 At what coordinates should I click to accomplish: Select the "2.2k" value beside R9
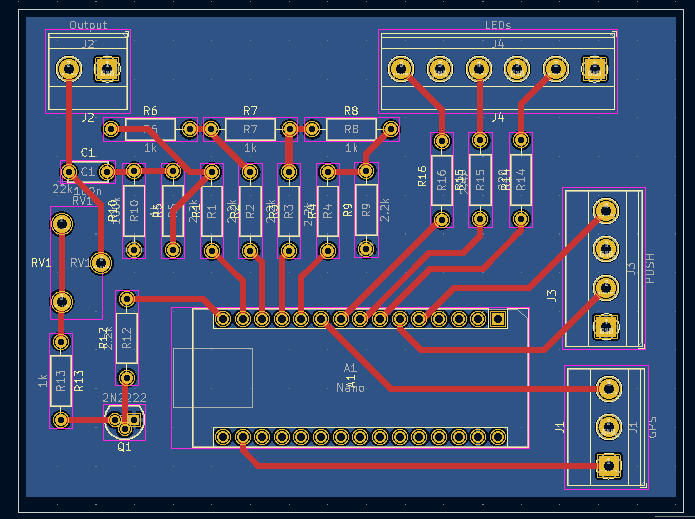(385, 210)
